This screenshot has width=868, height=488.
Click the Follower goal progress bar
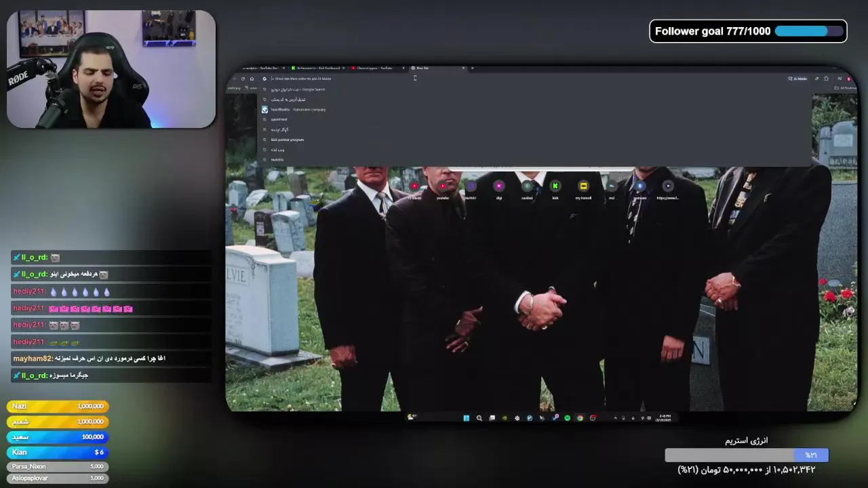click(808, 31)
